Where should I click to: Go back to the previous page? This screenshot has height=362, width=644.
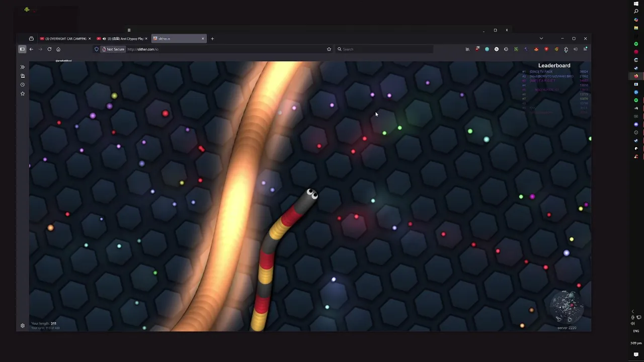tap(31, 49)
